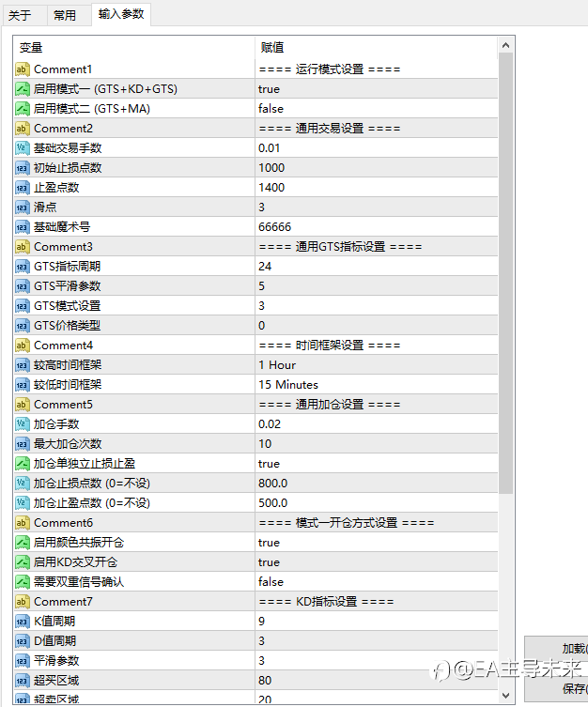Click the scrollbar down arrow
This screenshot has width=588, height=707.
coord(506,696)
